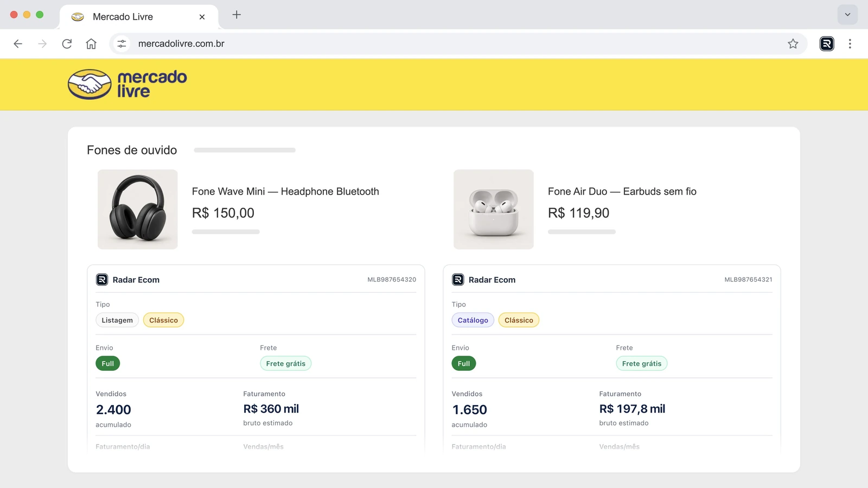
Task: Open the Fone Wave Mini product title
Action: (285, 191)
